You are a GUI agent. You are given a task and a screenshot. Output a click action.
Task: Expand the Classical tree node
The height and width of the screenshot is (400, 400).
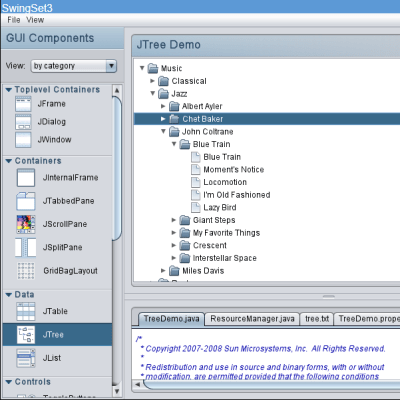coord(152,81)
